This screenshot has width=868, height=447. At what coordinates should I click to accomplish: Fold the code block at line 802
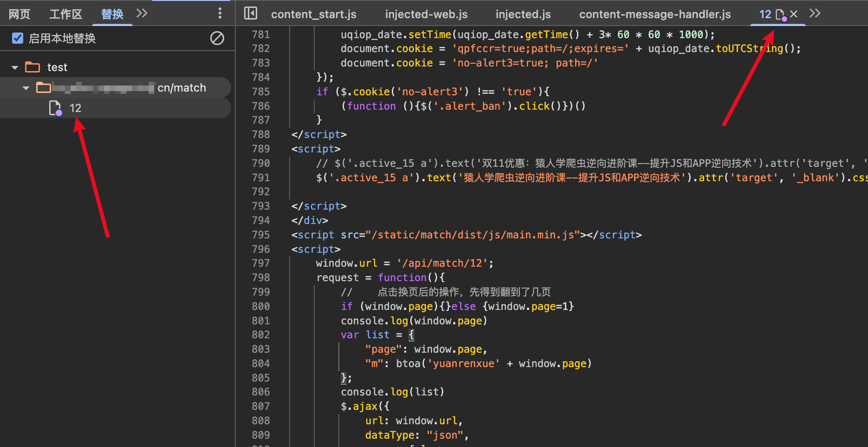(x=280, y=335)
